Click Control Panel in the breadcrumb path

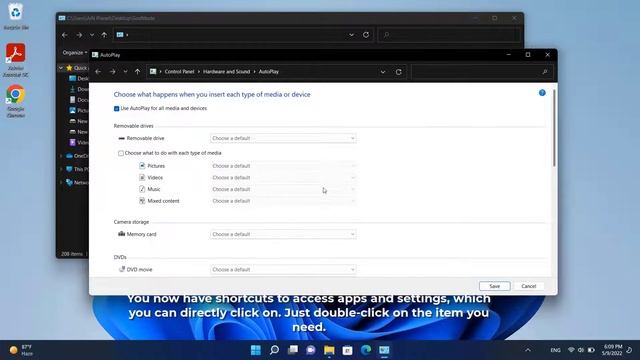179,72
